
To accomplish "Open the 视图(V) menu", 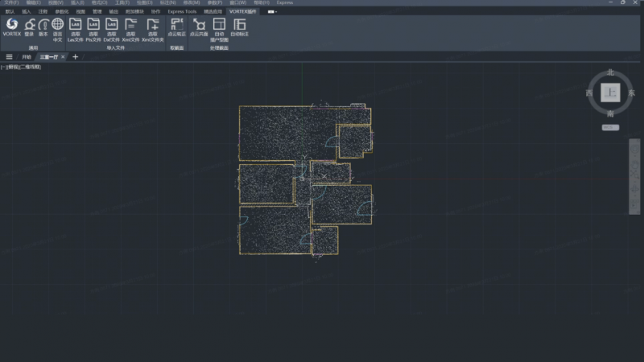I will pyautogui.click(x=56, y=2).
